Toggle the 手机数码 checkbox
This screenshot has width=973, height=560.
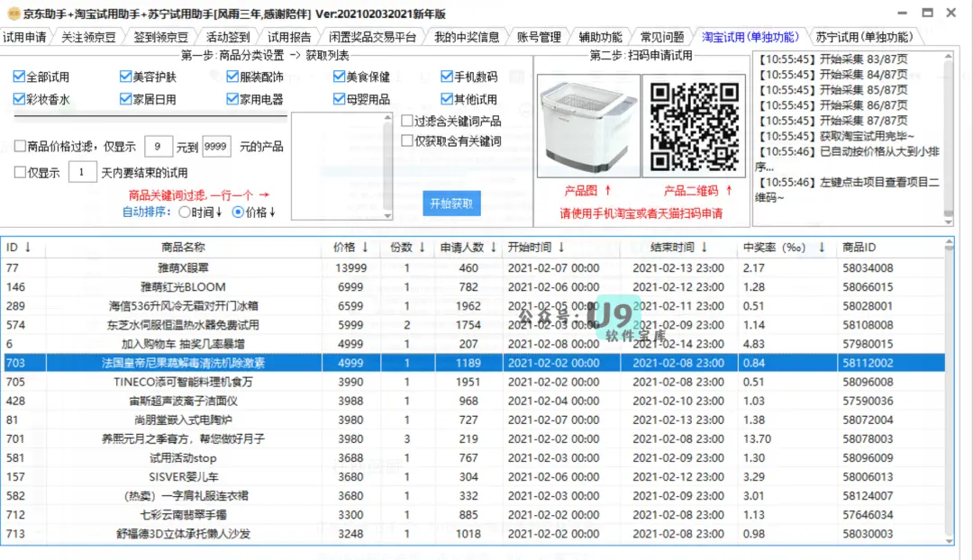447,77
